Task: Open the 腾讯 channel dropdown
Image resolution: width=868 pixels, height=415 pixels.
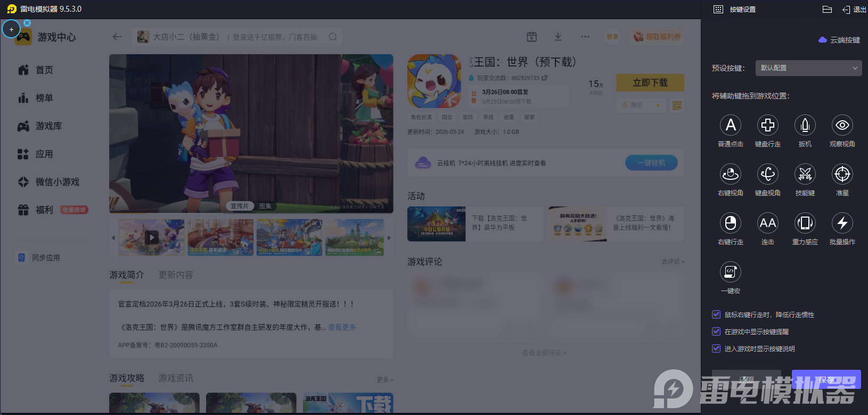Action: [x=641, y=105]
